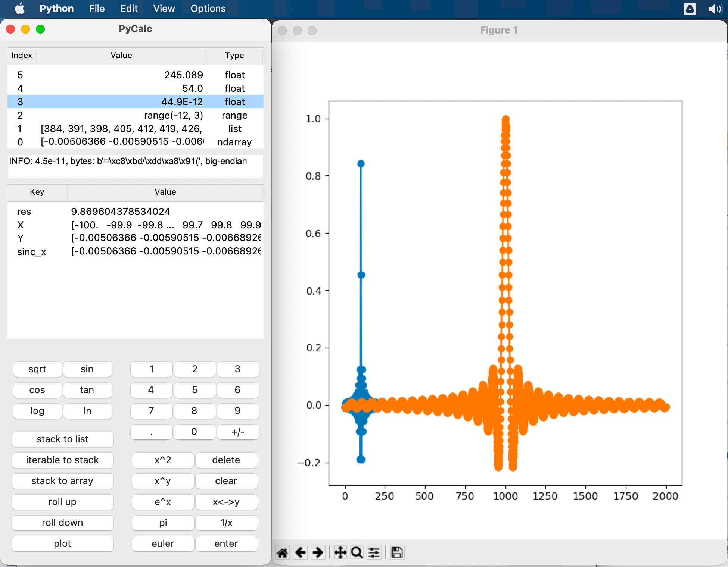
Task: Select the Pan axes tool
Action: tap(340, 552)
